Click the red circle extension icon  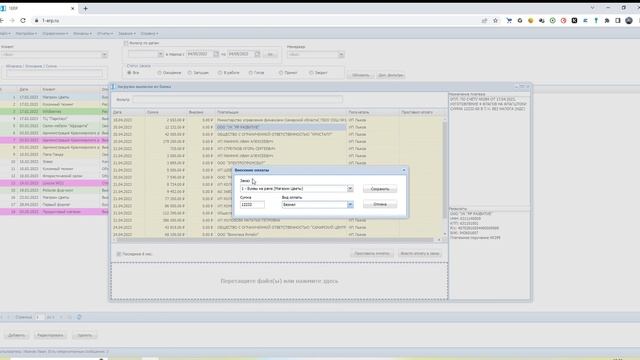pyautogui.click(x=564, y=20)
